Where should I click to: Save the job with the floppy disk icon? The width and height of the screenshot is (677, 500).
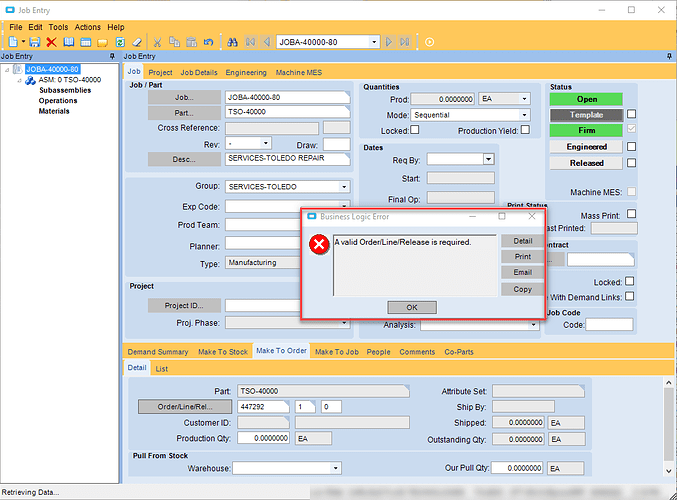click(x=35, y=42)
